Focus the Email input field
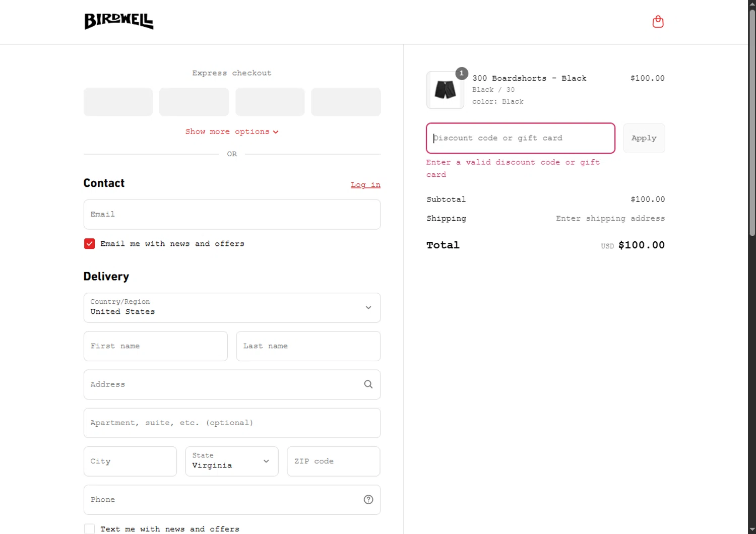 (x=232, y=215)
